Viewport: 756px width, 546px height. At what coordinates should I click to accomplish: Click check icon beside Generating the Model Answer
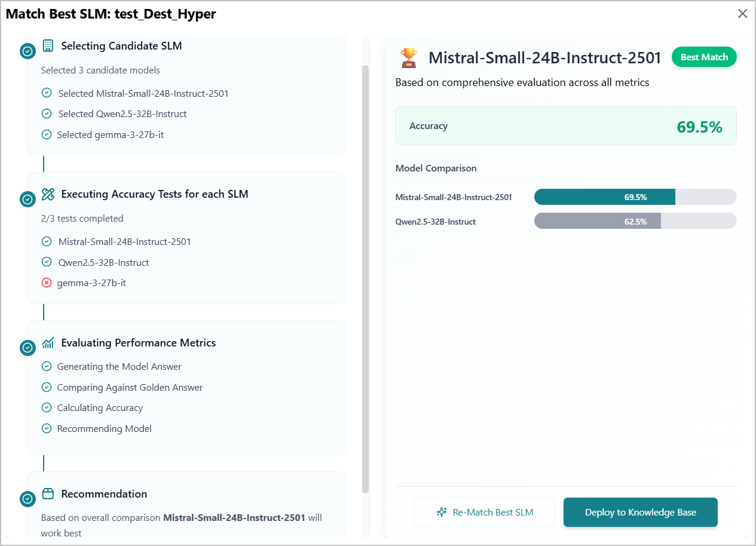pyautogui.click(x=47, y=366)
